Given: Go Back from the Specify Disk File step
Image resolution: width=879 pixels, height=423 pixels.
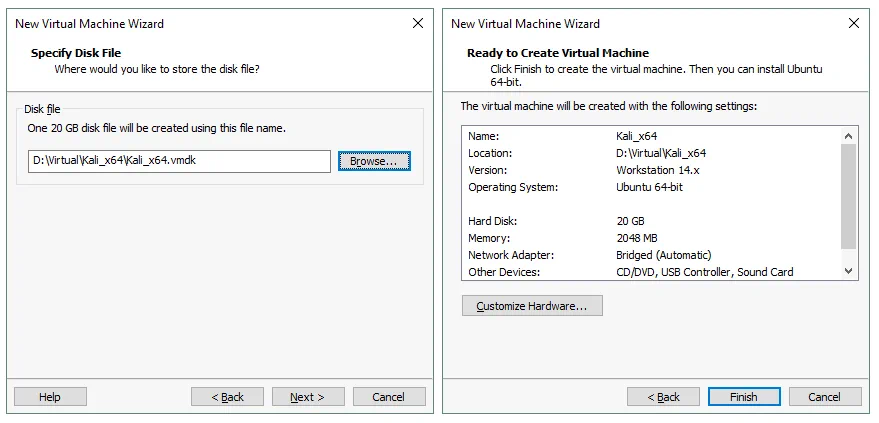Looking at the screenshot, I should (227, 397).
